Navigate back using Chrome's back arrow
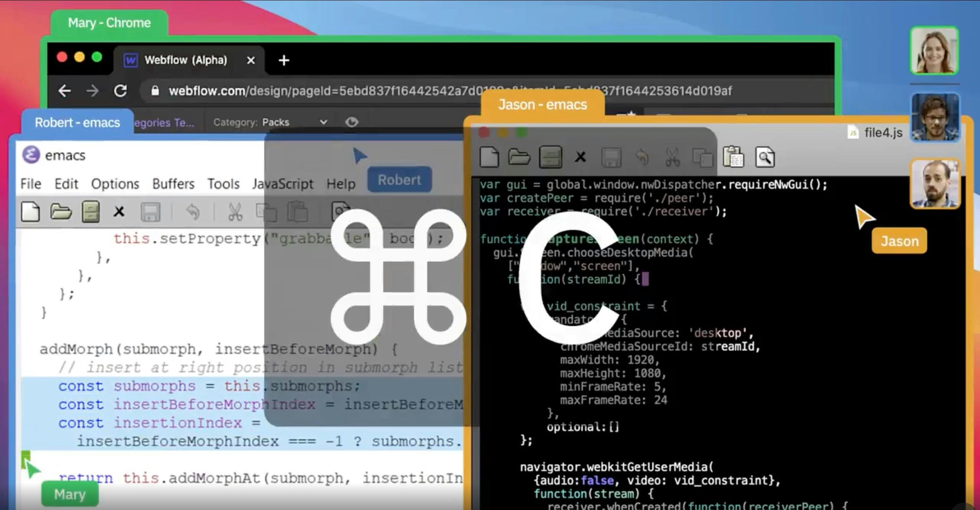Screen dimensions: 980x510 point(65,91)
